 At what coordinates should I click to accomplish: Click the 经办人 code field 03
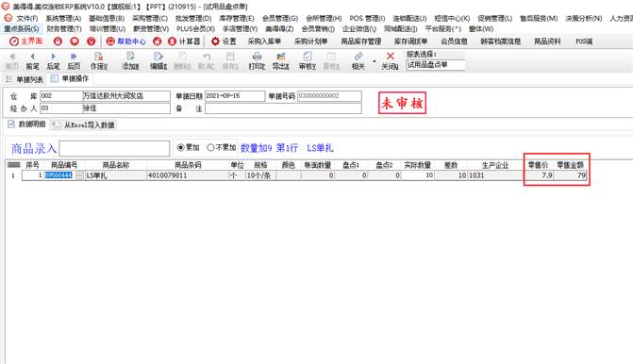click(61, 108)
